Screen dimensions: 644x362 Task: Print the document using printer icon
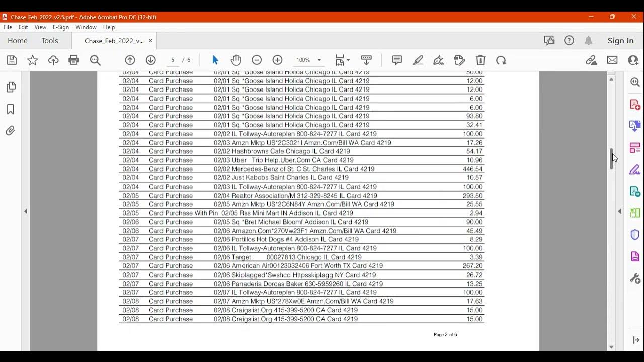click(x=74, y=60)
